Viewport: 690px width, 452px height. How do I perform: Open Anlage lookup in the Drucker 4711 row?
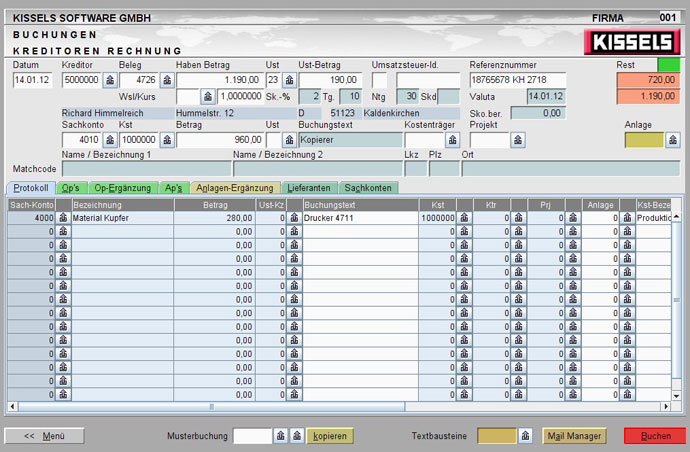[x=628, y=218]
